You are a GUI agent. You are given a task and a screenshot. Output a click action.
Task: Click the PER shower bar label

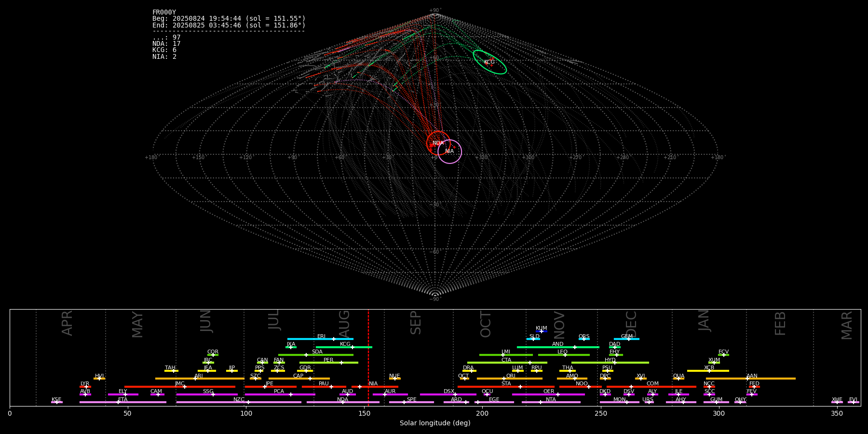click(x=328, y=360)
